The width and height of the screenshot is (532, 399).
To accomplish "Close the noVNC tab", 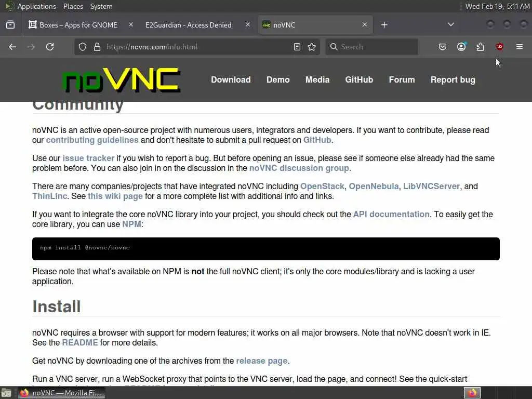I will click(364, 25).
